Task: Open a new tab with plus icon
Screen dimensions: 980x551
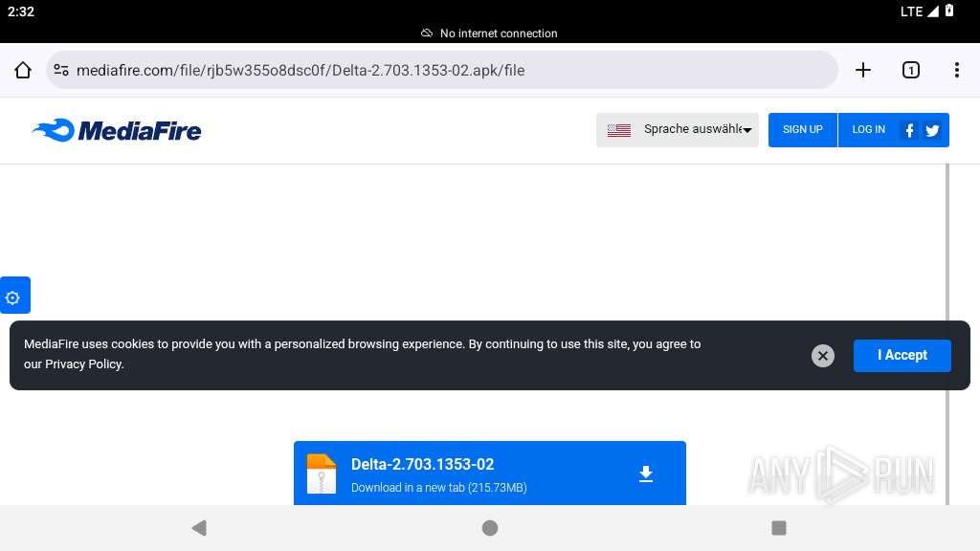Action: pyautogui.click(x=863, y=70)
